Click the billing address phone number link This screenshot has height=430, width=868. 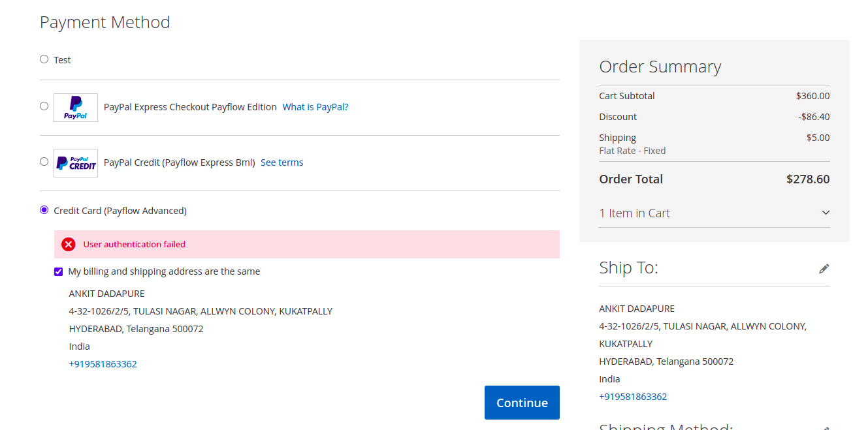(103, 363)
